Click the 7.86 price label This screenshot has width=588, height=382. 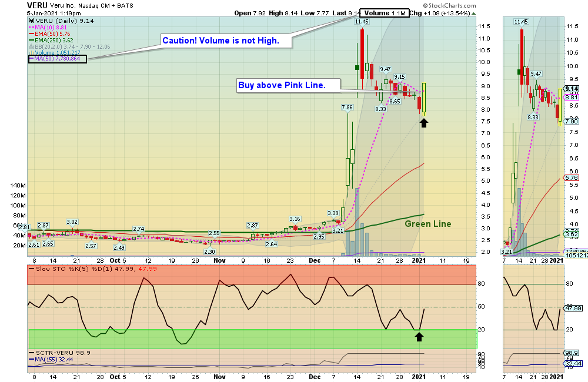coord(348,108)
